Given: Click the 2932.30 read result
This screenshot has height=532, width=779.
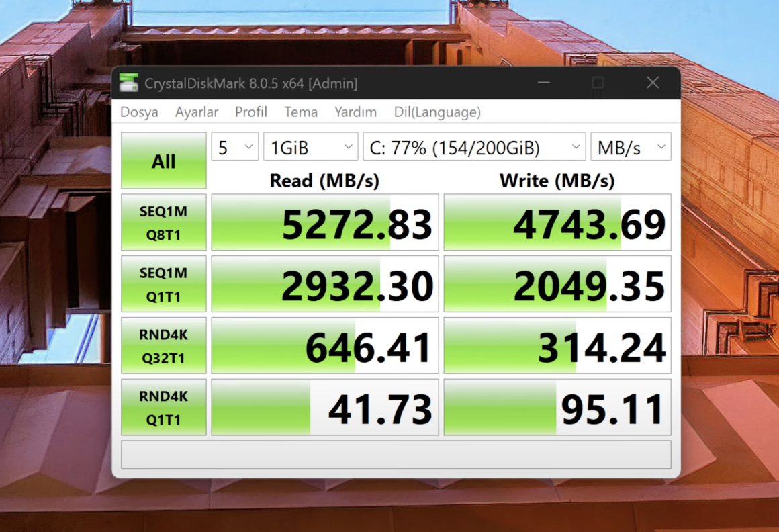Looking at the screenshot, I should pyautogui.click(x=325, y=283).
